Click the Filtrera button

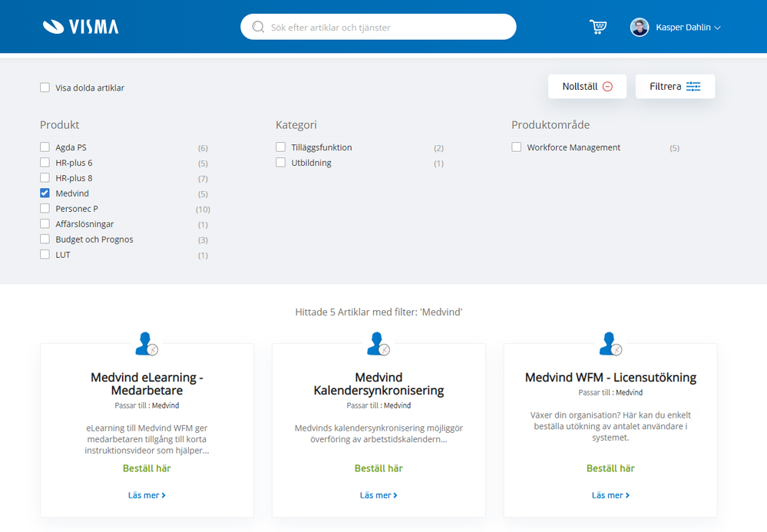pos(675,87)
